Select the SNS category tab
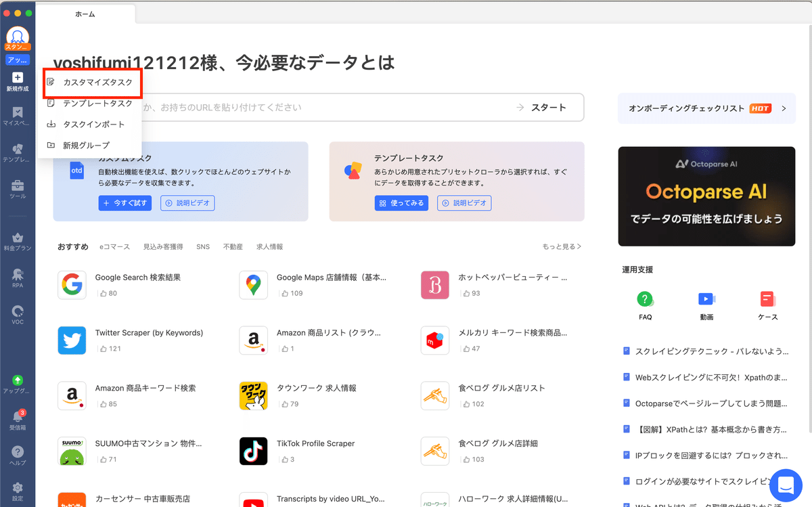The width and height of the screenshot is (812, 507). pyautogui.click(x=203, y=247)
